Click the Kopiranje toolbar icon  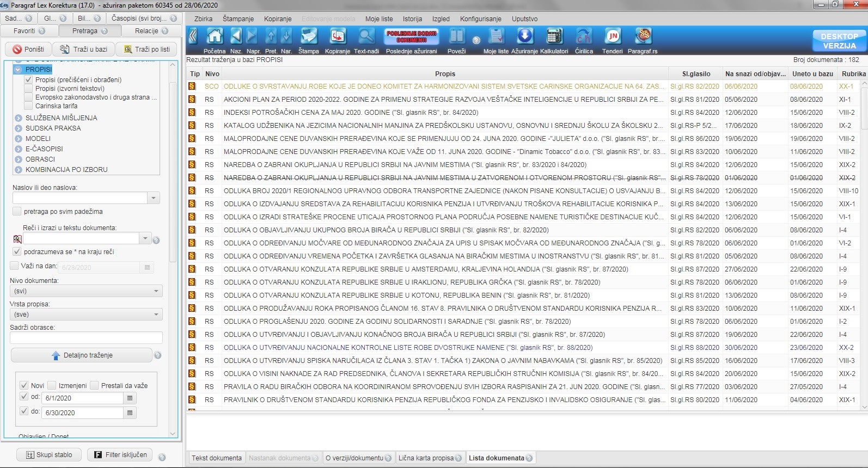pos(338,37)
